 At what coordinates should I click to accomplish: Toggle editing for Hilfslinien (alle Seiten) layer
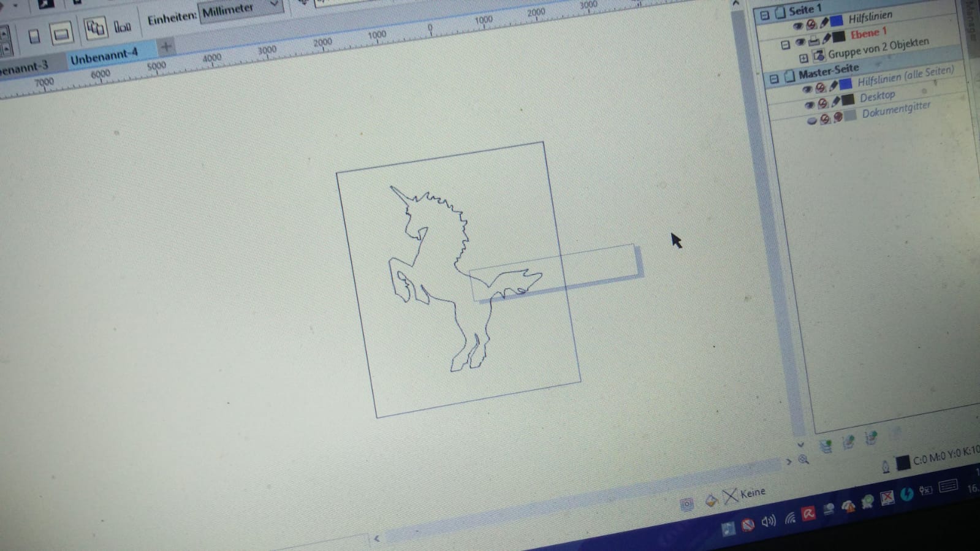[x=834, y=86]
